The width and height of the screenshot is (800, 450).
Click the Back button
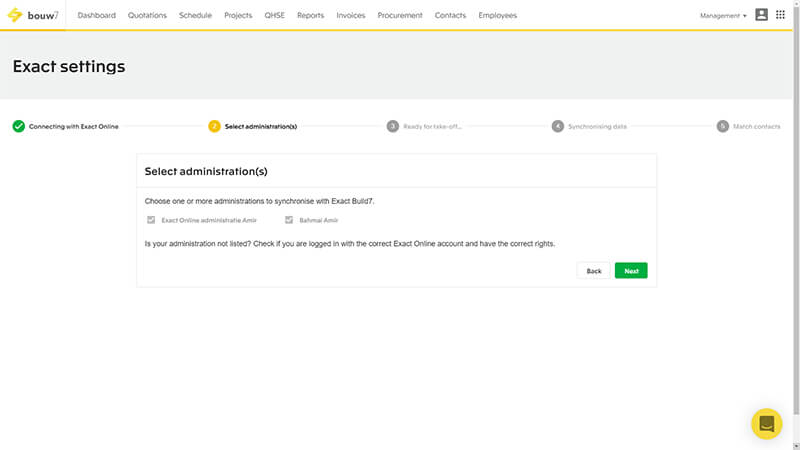coord(593,270)
